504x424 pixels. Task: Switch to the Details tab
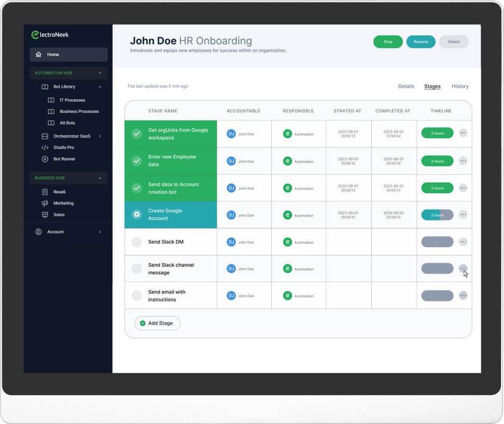pos(406,86)
